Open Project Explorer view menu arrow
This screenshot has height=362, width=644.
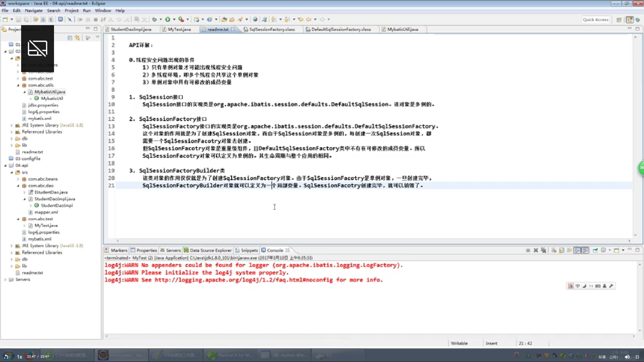click(98, 37)
